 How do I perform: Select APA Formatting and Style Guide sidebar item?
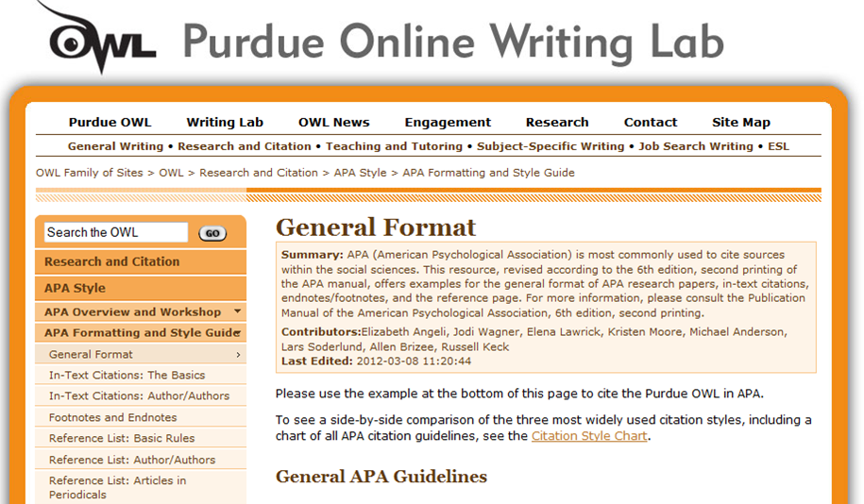(141, 332)
